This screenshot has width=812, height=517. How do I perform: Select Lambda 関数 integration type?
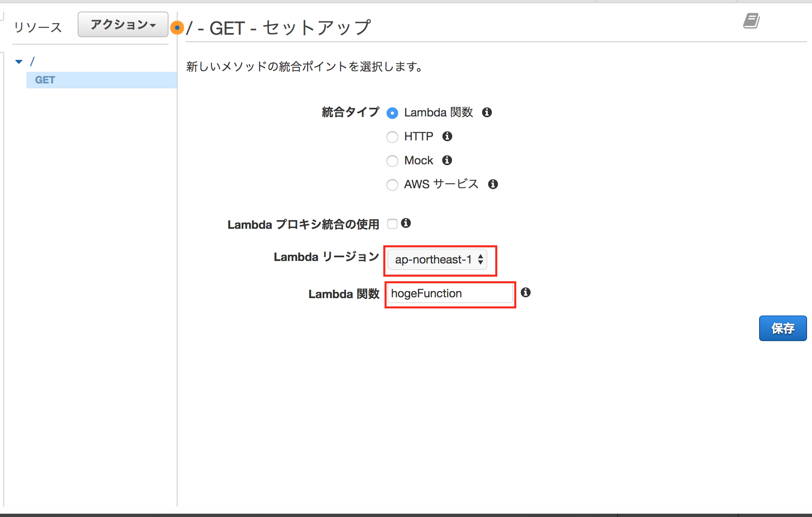click(x=392, y=113)
